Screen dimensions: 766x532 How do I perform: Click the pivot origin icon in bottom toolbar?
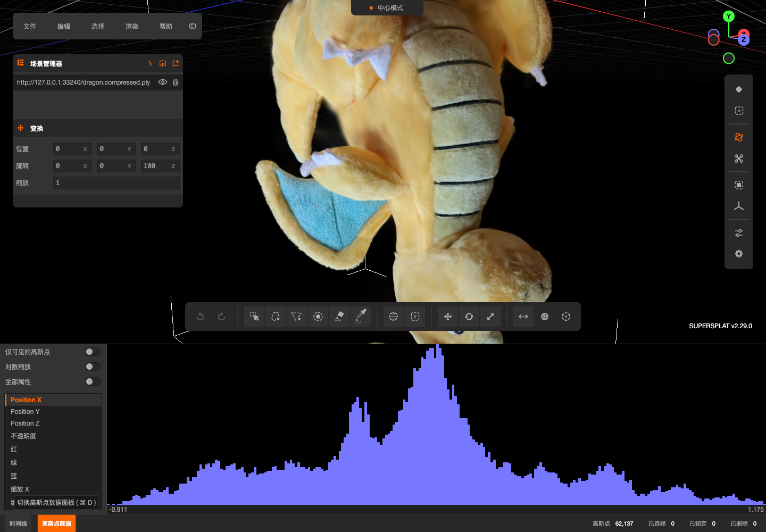click(566, 317)
